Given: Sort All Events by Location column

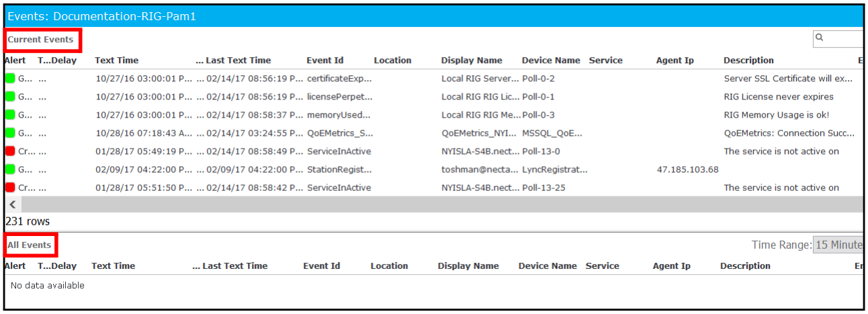Looking at the screenshot, I should [389, 266].
